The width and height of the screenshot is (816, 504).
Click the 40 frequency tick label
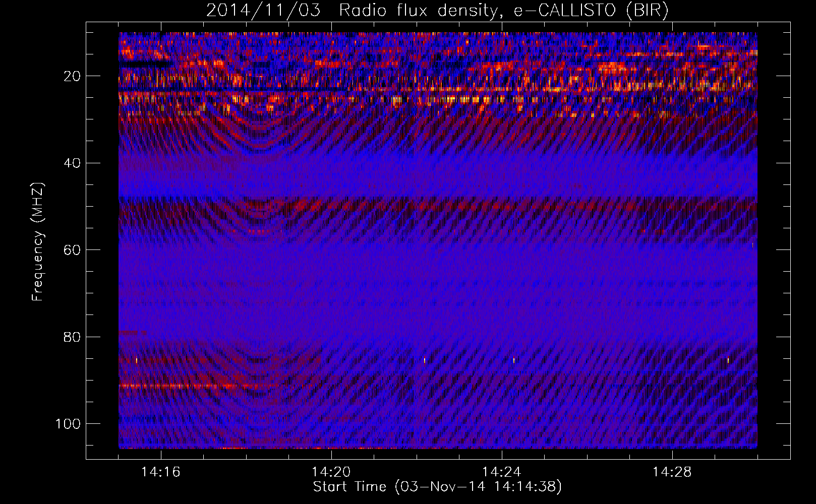(x=72, y=163)
